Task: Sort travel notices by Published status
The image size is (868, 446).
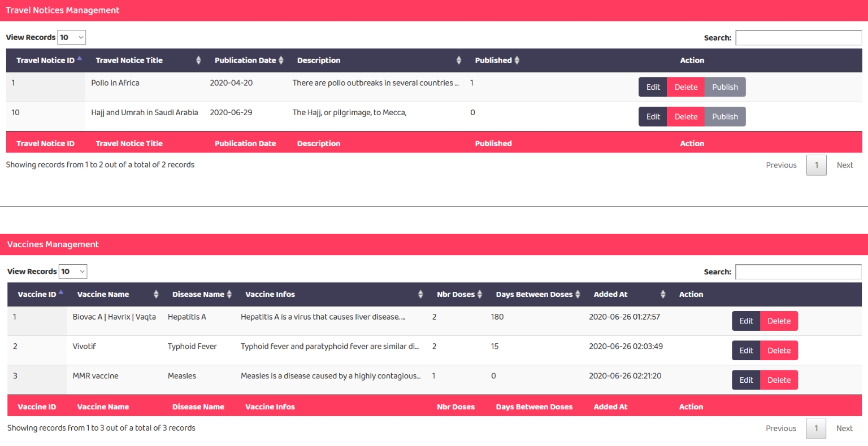Action: [493, 60]
